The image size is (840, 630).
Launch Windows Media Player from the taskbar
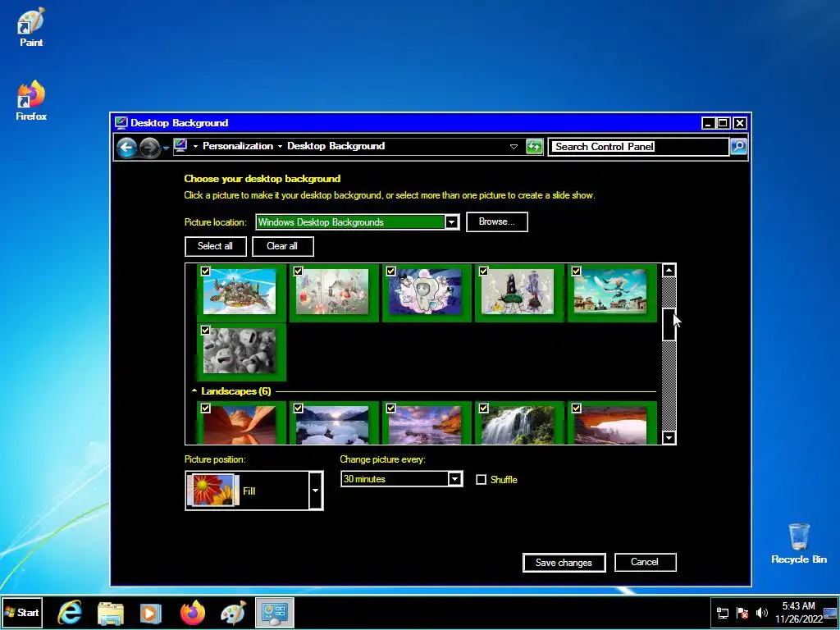click(x=151, y=612)
